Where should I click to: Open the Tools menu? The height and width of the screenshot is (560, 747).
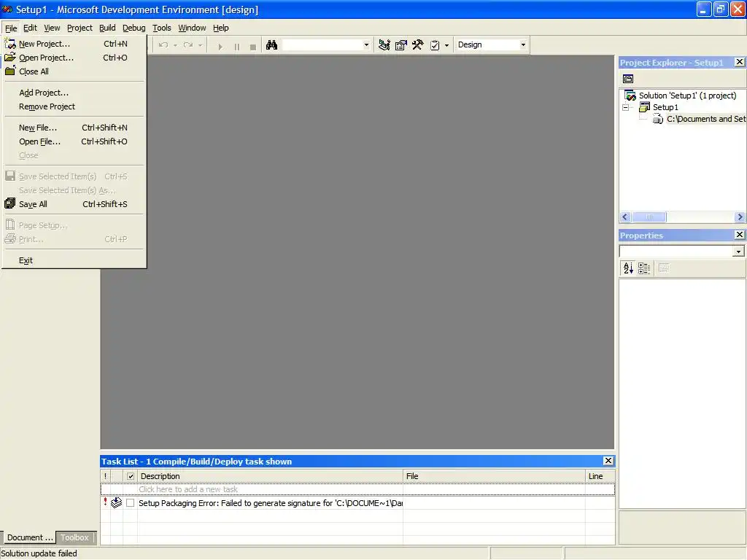tap(161, 28)
